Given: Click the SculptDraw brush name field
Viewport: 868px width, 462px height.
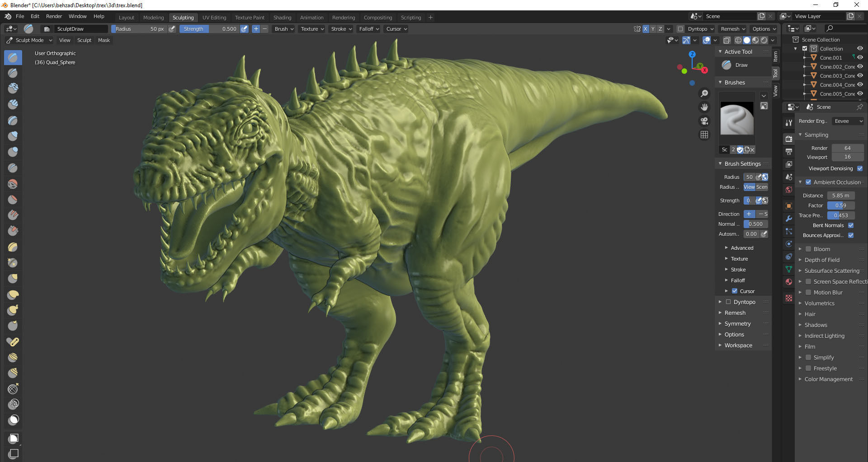Looking at the screenshot, I should coord(81,29).
